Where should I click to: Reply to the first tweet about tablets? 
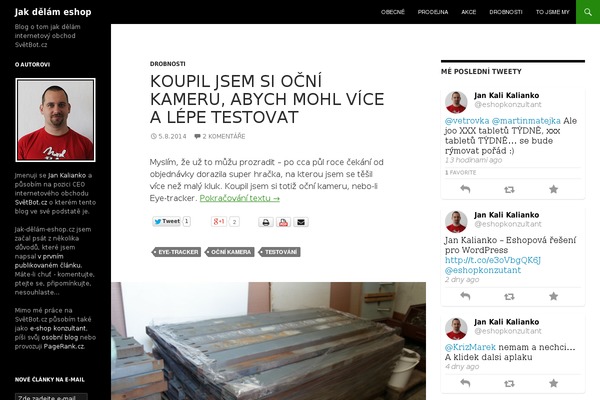pos(465,189)
